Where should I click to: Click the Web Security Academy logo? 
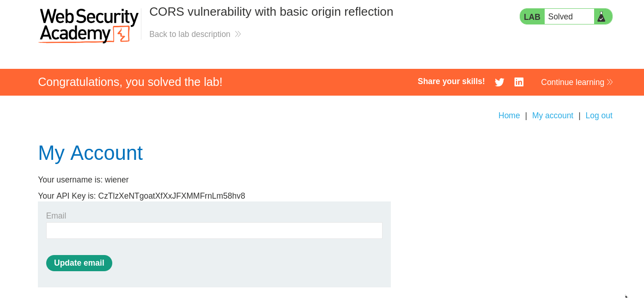(x=89, y=25)
